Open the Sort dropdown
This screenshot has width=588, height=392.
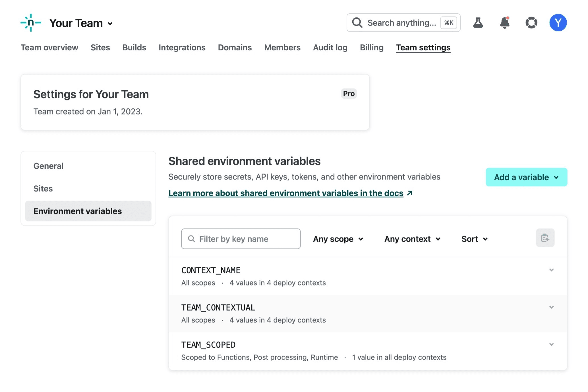point(475,239)
